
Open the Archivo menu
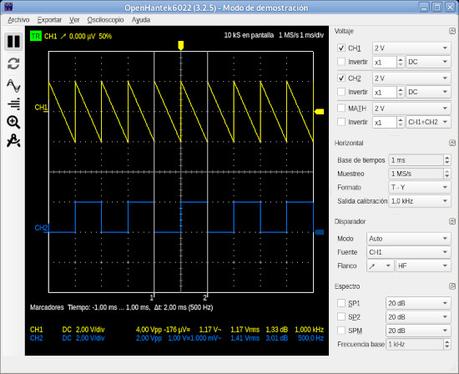[18, 20]
